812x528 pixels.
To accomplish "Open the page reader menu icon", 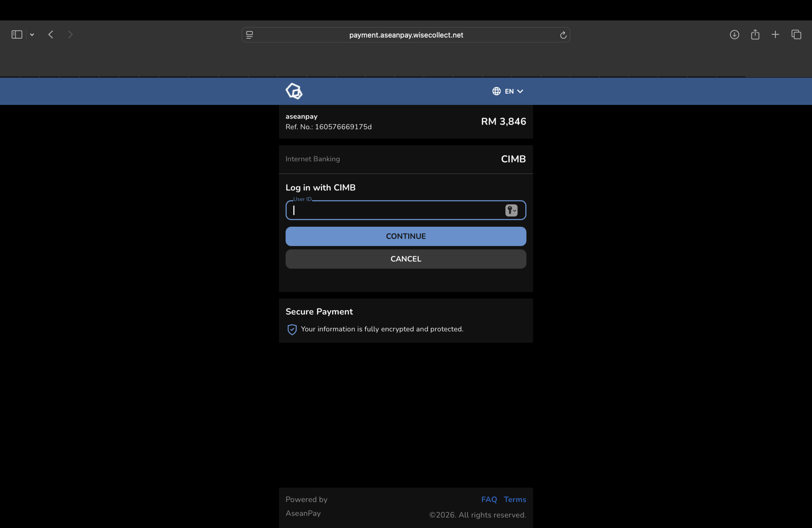I will point(249,35).
